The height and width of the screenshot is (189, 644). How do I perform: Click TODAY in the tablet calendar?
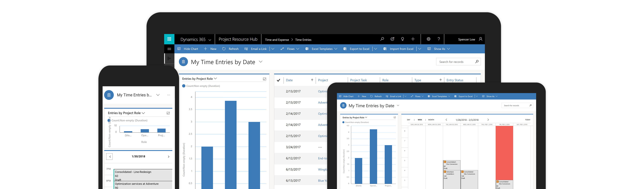pyautogui.click(x=527, y=120)
